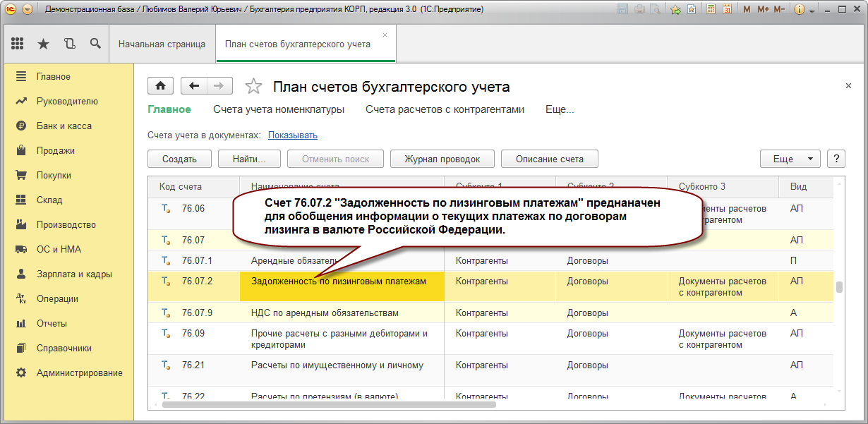
Task: Expand the arrow next to info icon
Action: [812, 11]
